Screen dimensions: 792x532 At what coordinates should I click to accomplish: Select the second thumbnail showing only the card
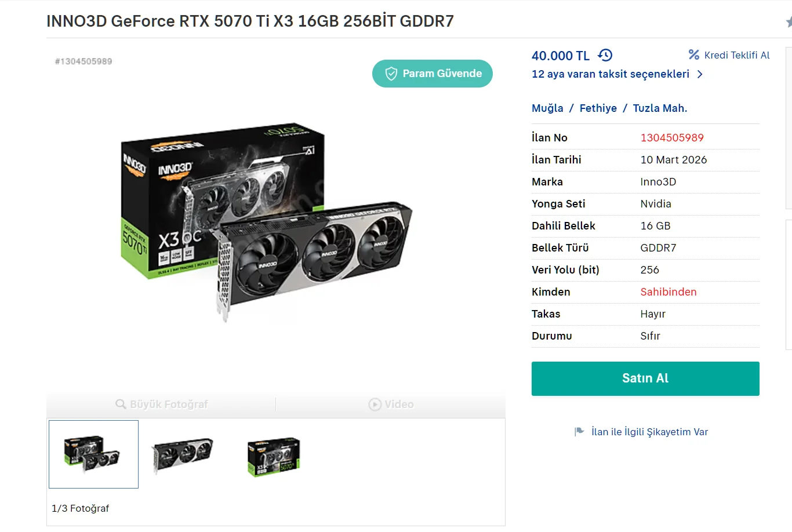coord(182,454)
